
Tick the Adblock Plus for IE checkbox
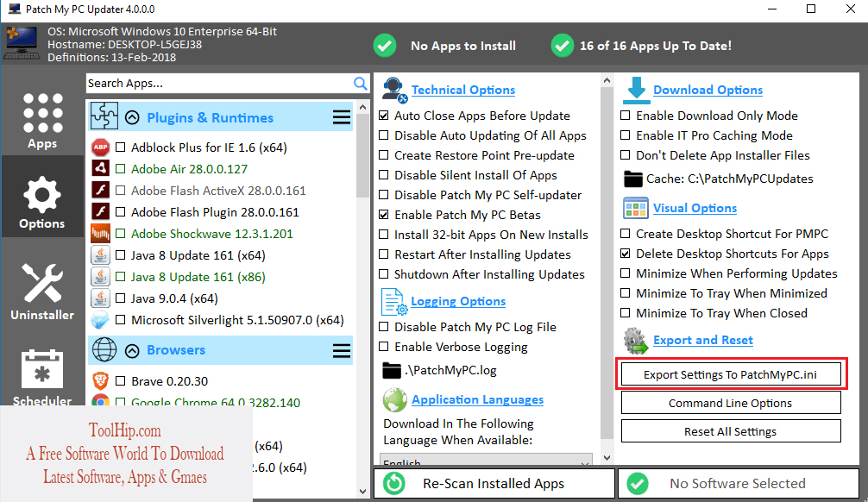[x=120, y=147]
